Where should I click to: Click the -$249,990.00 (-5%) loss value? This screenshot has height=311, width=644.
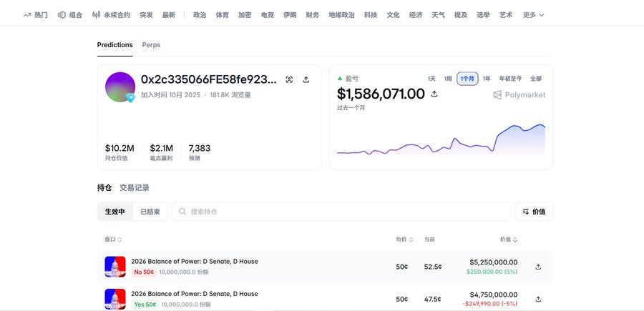coord(490,304)
